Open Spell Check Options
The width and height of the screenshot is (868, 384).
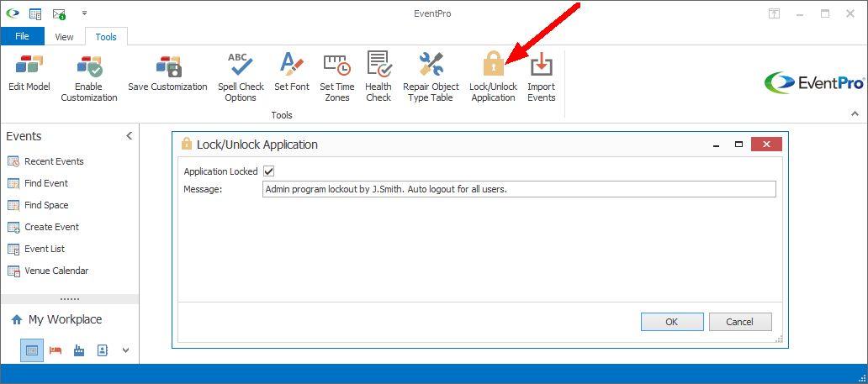coord(241,78)
